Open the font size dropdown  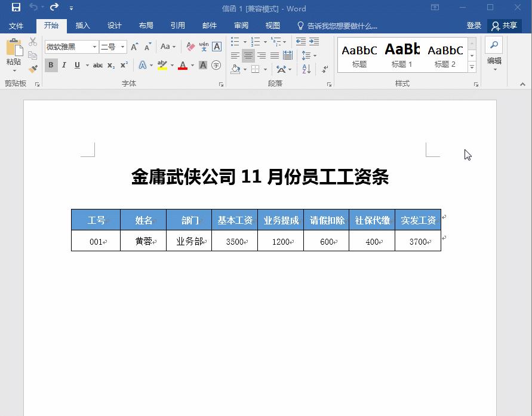click(x=122, y=47)
